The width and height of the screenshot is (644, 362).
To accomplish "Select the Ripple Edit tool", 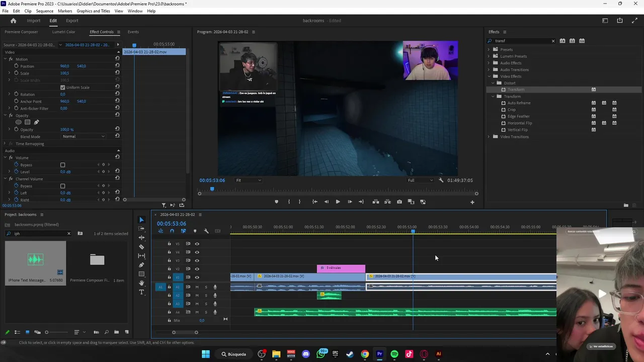I will click(x=141, y=238).
